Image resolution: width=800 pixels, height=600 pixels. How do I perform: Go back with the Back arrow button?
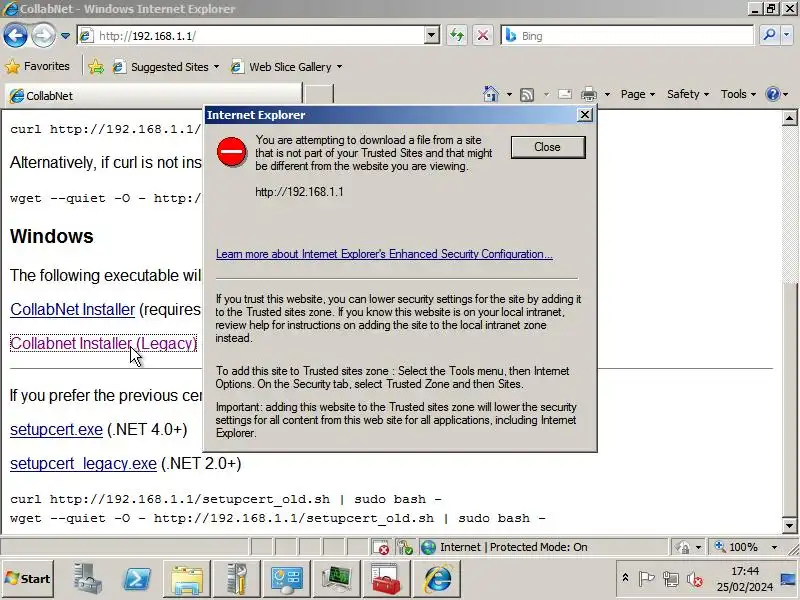coord(15,36)
